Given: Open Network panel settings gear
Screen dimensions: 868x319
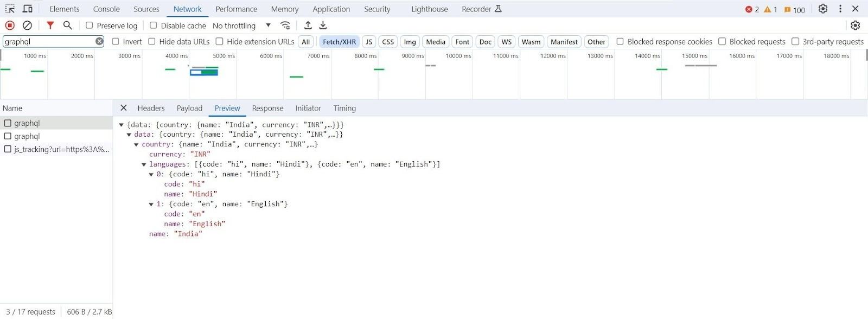Looking at the screenshot, I should click(x=856, y=25).
